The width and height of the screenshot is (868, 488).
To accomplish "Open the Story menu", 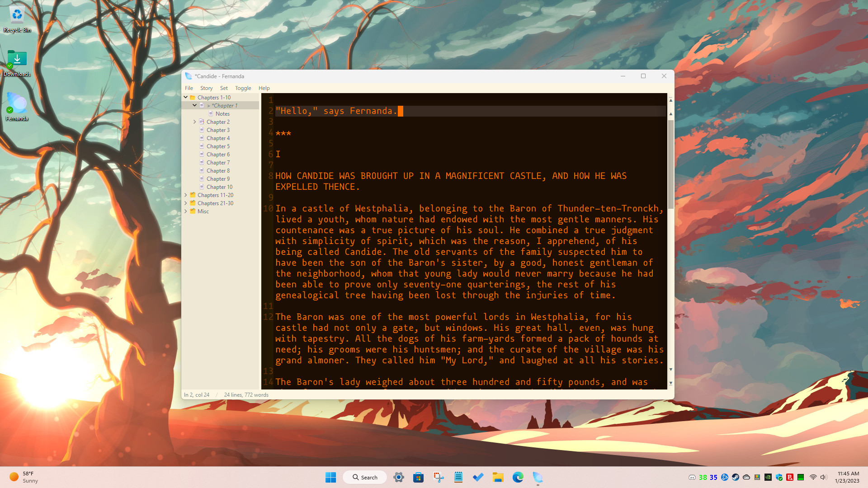I will (x=206, y=88).
